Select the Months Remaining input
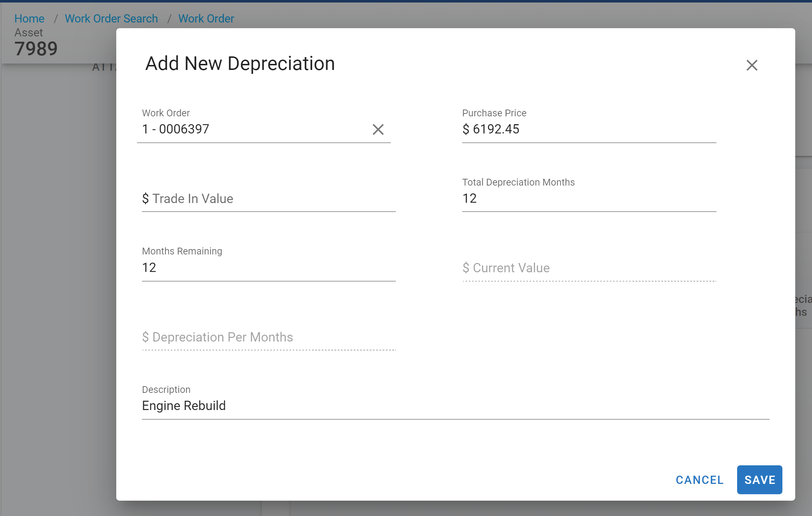Viewport: 812px width, 516px height. [x=268, y=268]
